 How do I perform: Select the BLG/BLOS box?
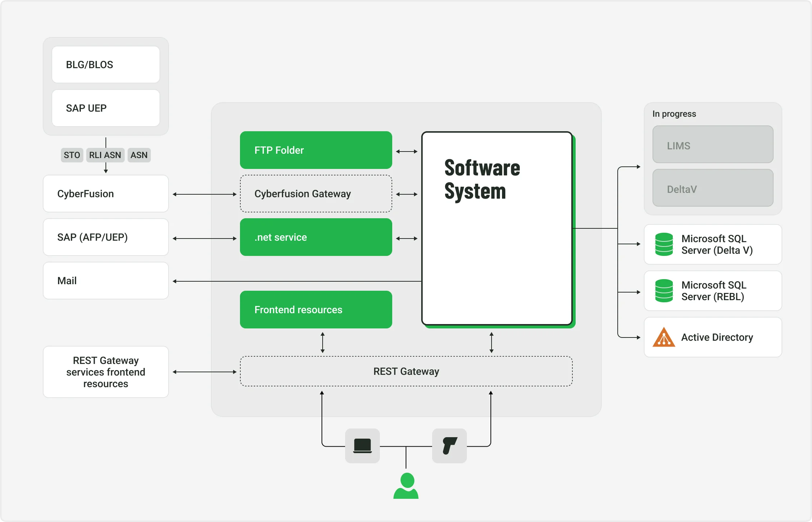[106, 65]
